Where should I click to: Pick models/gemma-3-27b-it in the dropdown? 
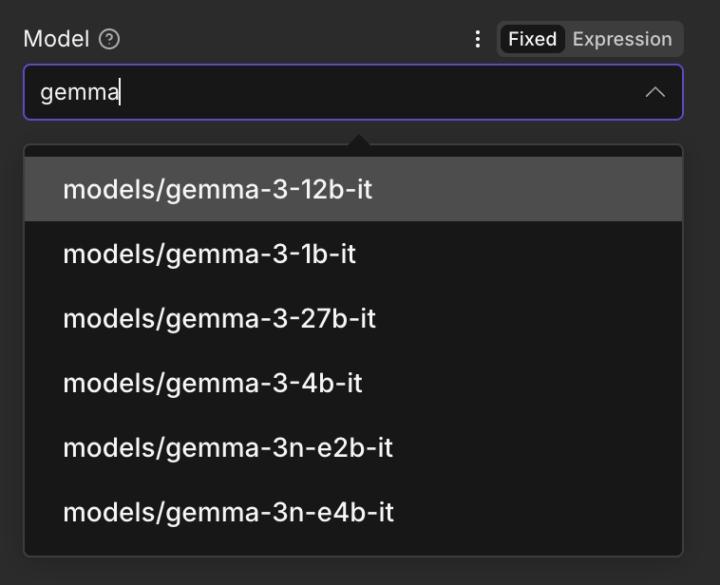click(219, 319)
